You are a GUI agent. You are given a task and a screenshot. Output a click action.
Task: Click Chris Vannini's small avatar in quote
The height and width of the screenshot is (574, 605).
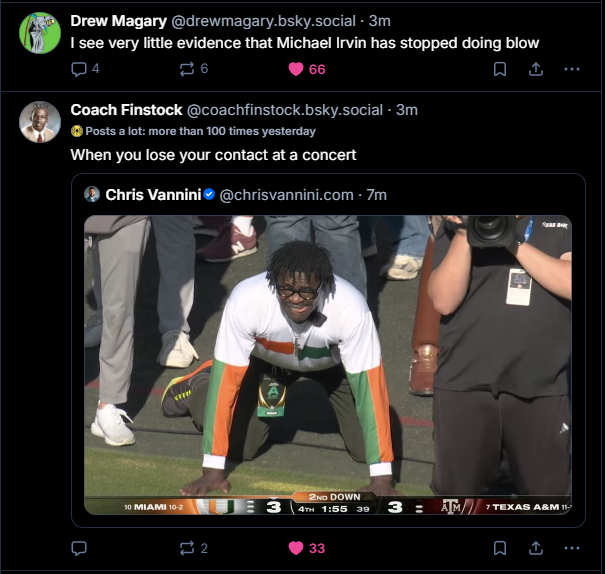point(92,194)
